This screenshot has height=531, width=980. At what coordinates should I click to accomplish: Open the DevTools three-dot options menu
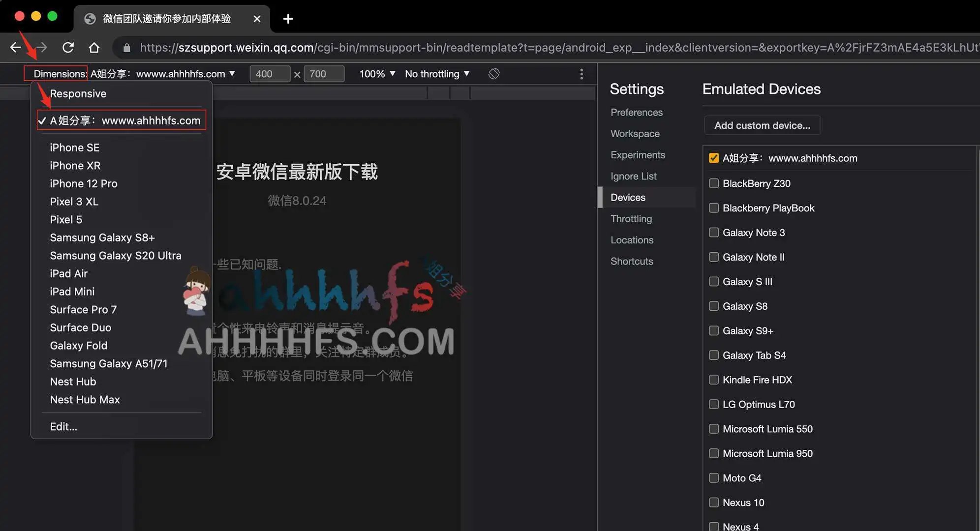(x=581, y=73)
